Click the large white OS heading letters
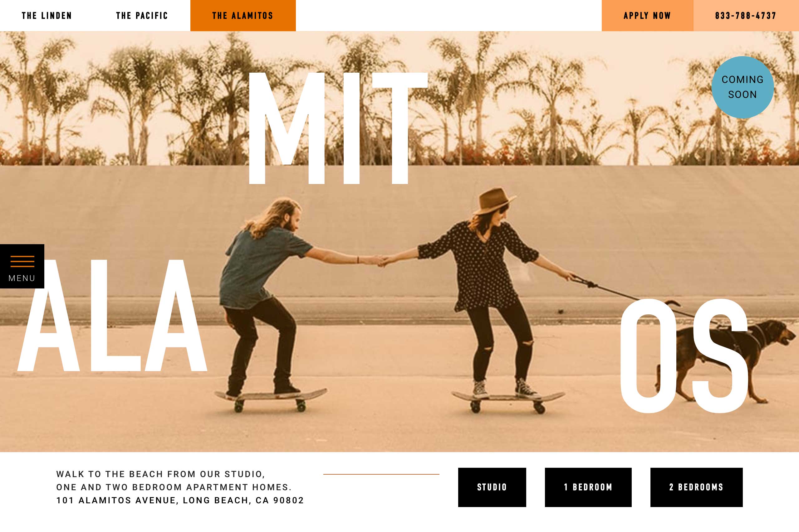The image size is (799, 532). 684,355
